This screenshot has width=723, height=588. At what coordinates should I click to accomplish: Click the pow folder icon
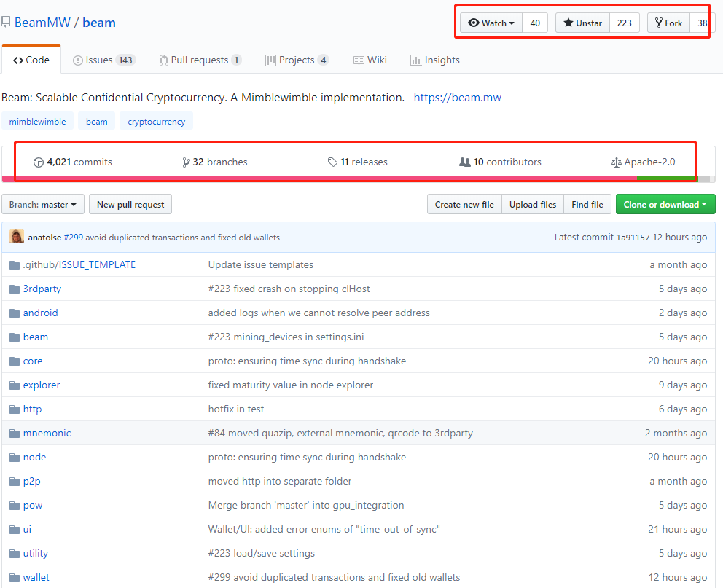tap(15, 505)
